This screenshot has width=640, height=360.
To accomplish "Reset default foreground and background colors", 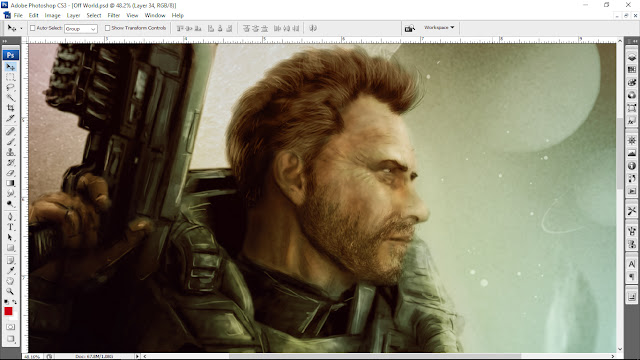I will coord(6,302).
